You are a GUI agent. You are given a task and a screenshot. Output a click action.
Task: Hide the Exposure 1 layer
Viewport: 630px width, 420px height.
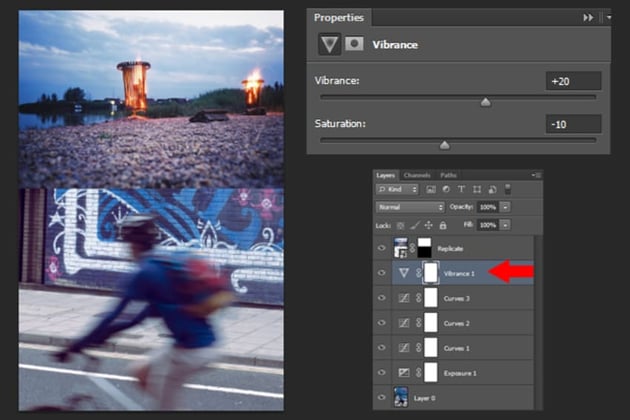tap(382, 373)
